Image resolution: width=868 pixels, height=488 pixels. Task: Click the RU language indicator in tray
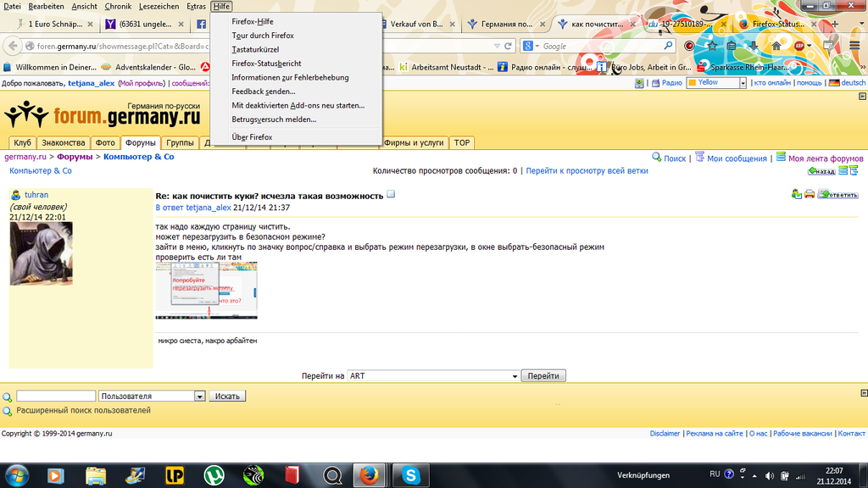(715, 474)
